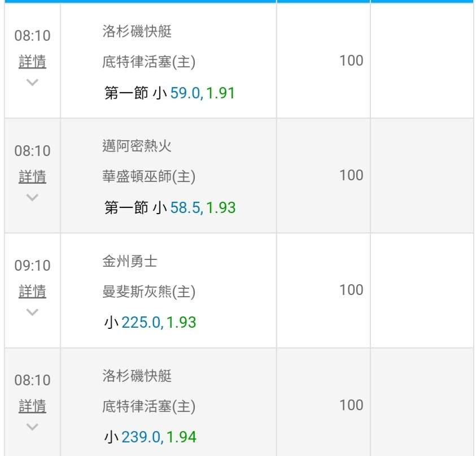Open 詳情 for the 邁阿密熱火 game
Screen dimensions: 476x456
tap(32, 177)
